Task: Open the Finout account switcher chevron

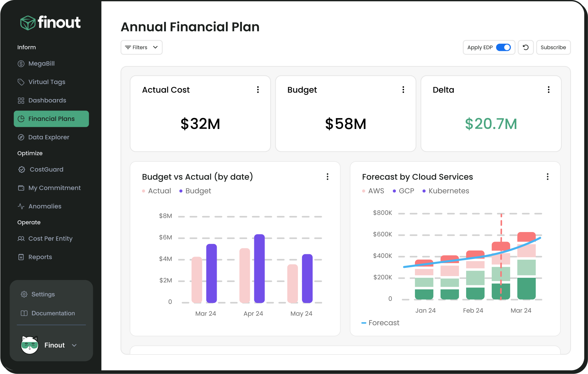Action: (74, 345)
